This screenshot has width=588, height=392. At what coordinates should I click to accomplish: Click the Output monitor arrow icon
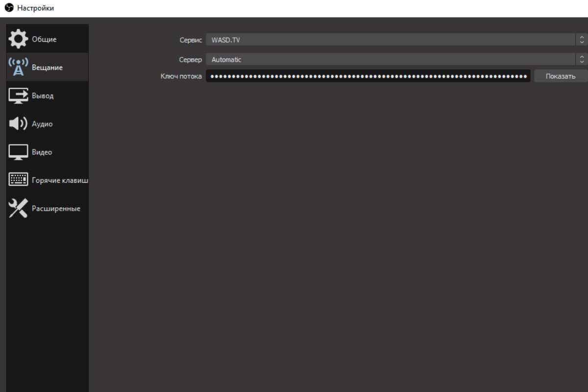pyautogui.click(x=19, y=96)
